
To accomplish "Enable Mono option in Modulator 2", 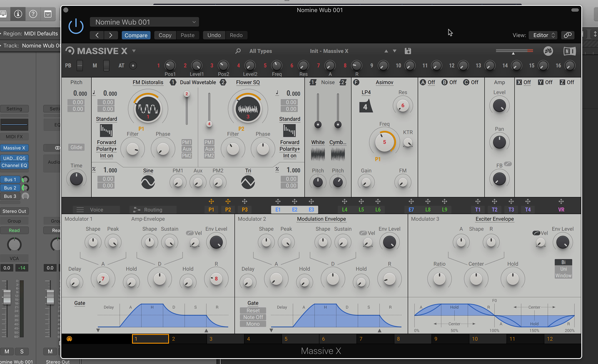I will point(253,324).
